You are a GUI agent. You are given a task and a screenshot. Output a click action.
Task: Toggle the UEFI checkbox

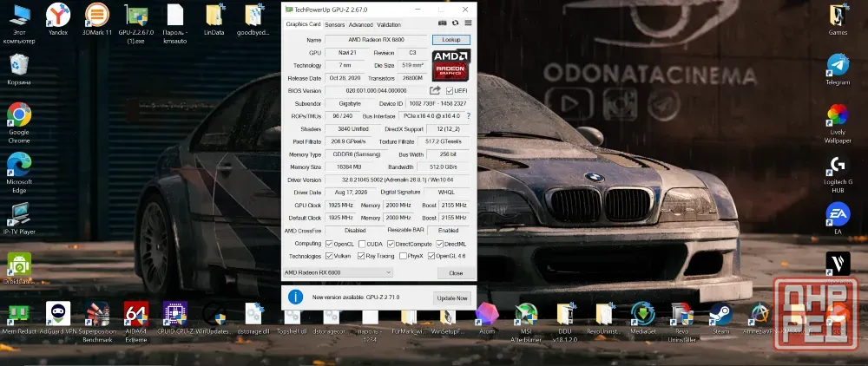point(450,91)
